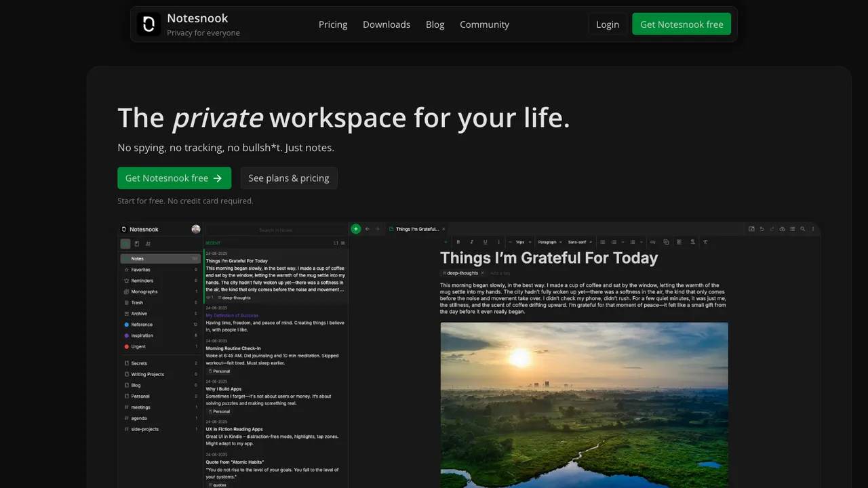Screen dimensions: 868x488
Task: Select the Notes sidebar item
Action: [x=160, y=259]
